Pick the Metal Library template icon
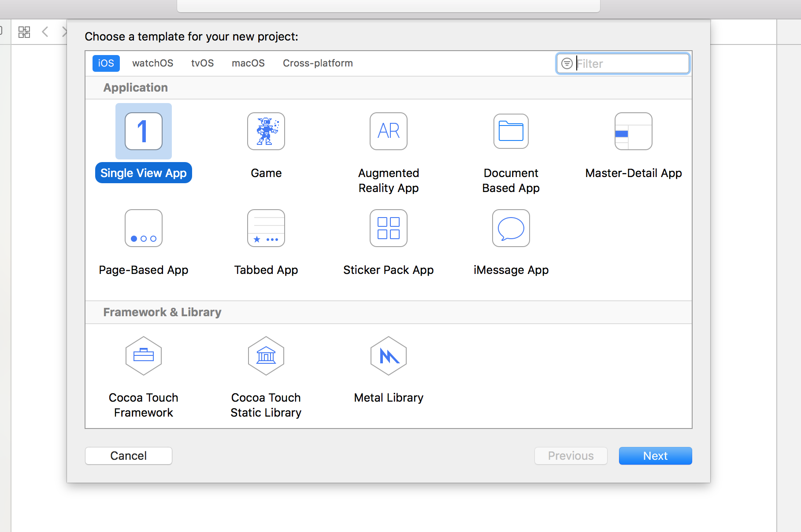 point(388,356)
